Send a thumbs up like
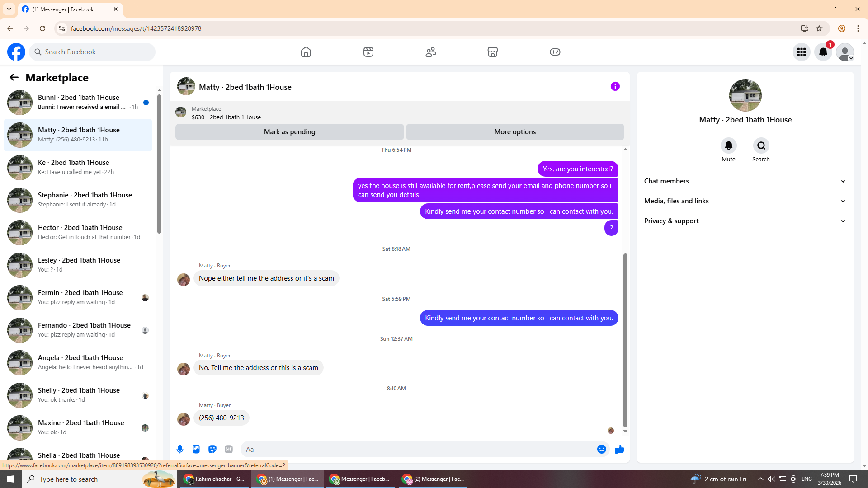 [620, 449]
